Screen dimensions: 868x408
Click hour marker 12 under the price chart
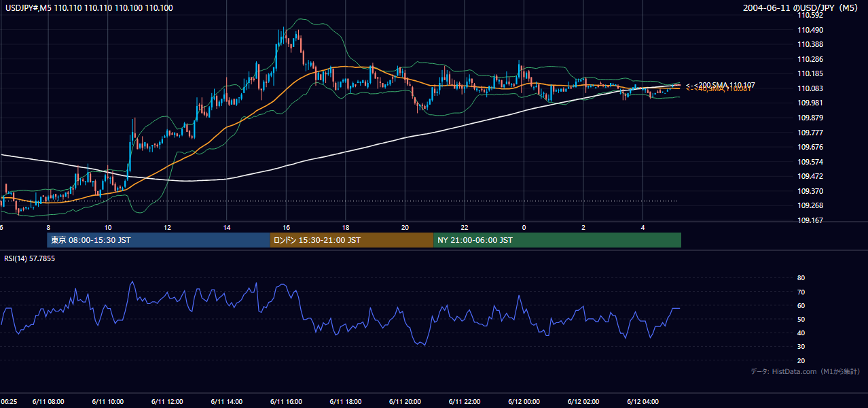tap(167, 226)
